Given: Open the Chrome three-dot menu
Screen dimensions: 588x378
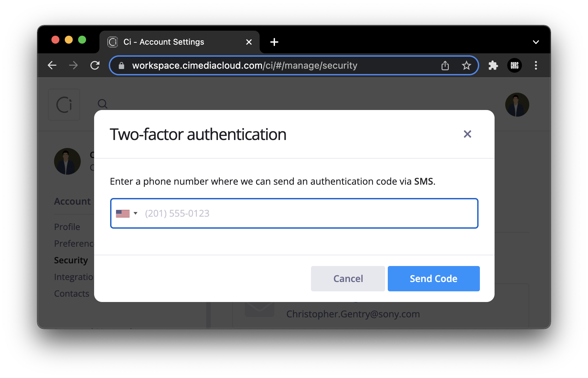Looking at the screenshot, I should 536,65.
